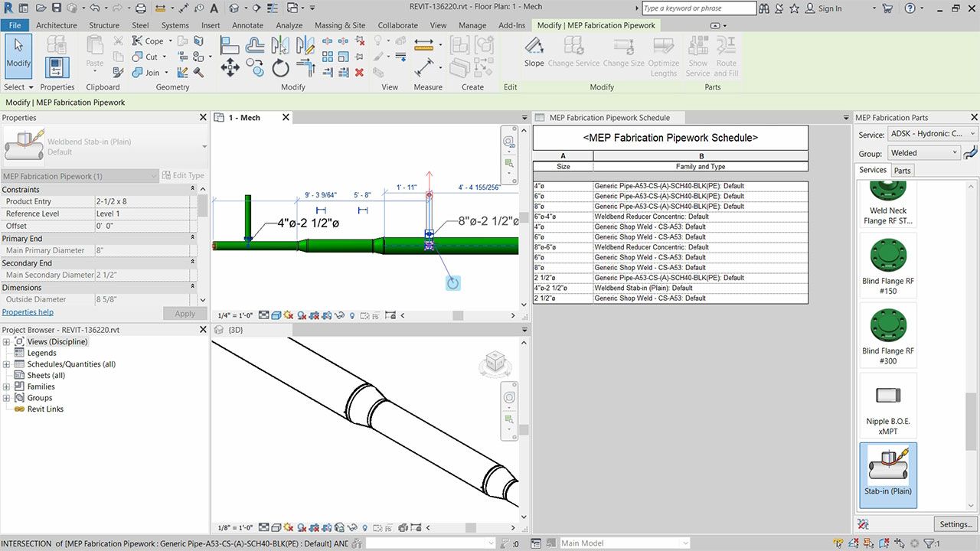Open the Autodesk App Store cart icon

pyautogui.click(x=887, y=8)
